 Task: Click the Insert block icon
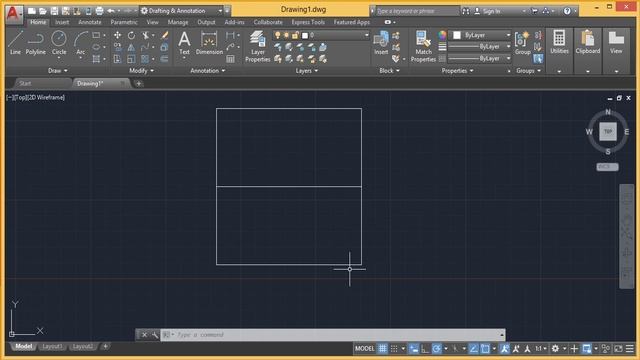pyautogui.click(x=381, y=43)
